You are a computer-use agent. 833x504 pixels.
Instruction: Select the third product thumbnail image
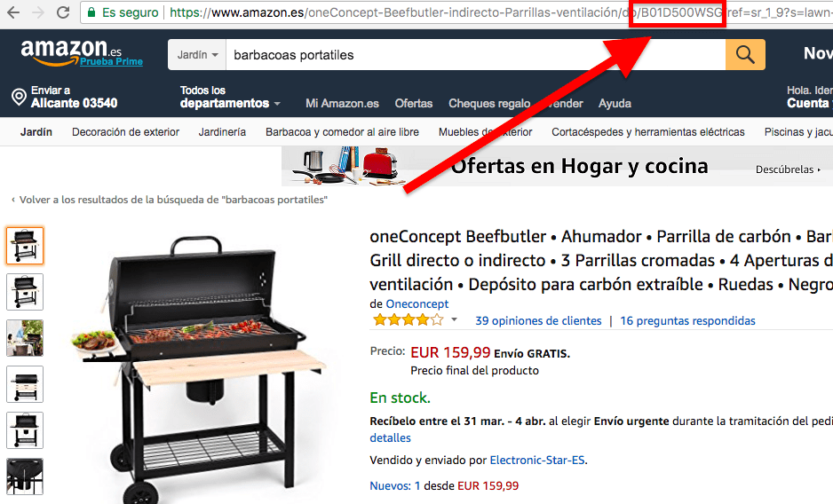coord(25,338)
